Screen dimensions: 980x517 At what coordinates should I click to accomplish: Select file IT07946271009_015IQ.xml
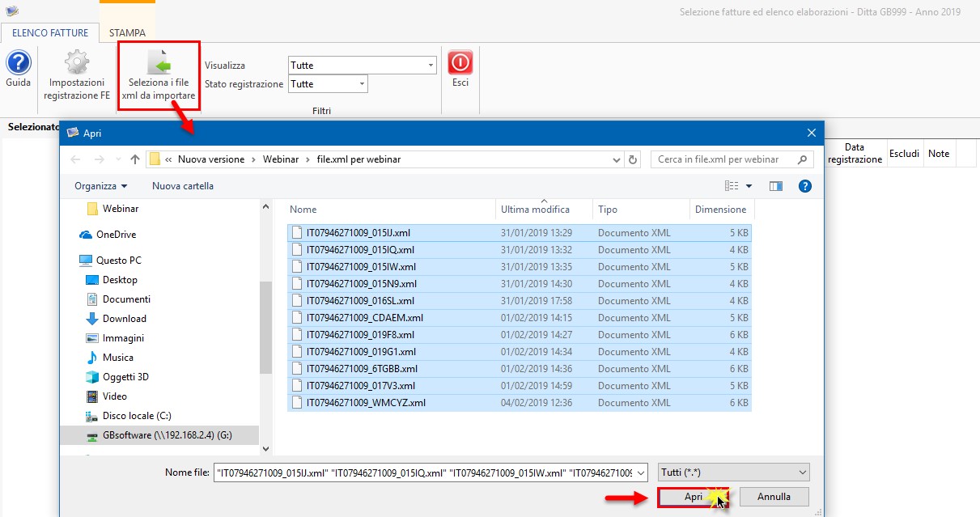pos(520,250)
